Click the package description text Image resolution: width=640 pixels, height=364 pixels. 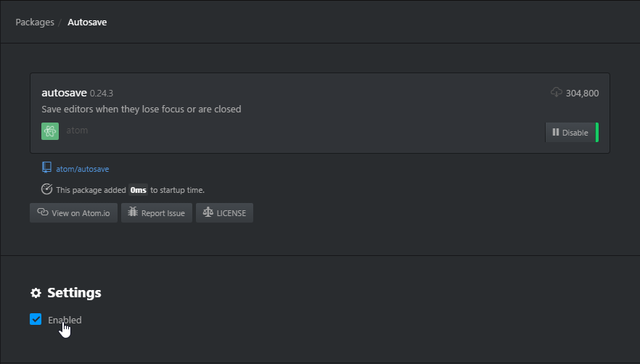141,109
